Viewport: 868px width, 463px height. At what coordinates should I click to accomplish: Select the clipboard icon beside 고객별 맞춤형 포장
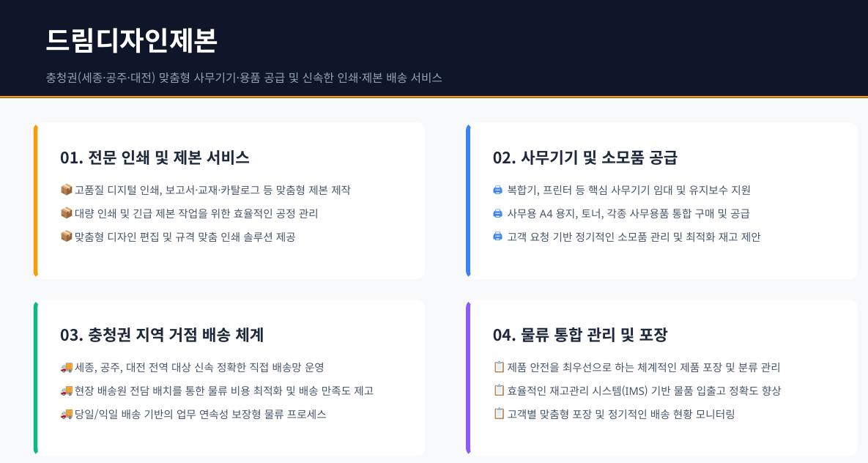[x=499, y=413]
